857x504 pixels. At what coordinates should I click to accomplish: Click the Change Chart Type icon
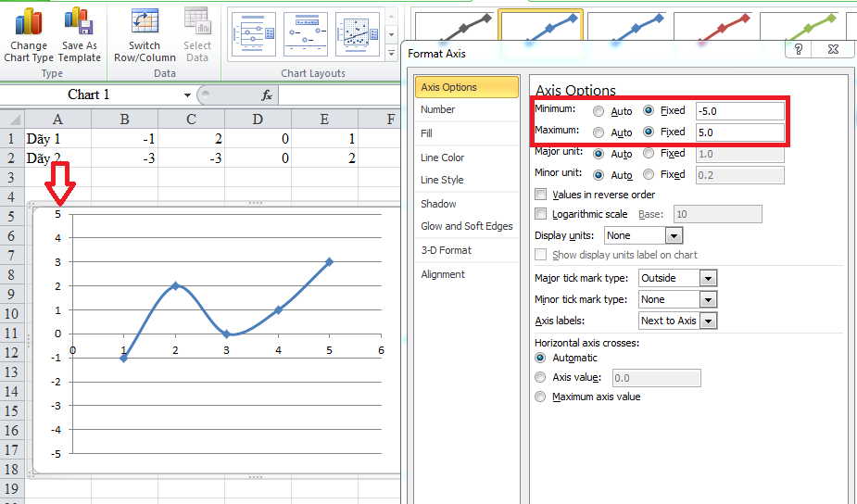pyautogui.click(x=29, y=23)
